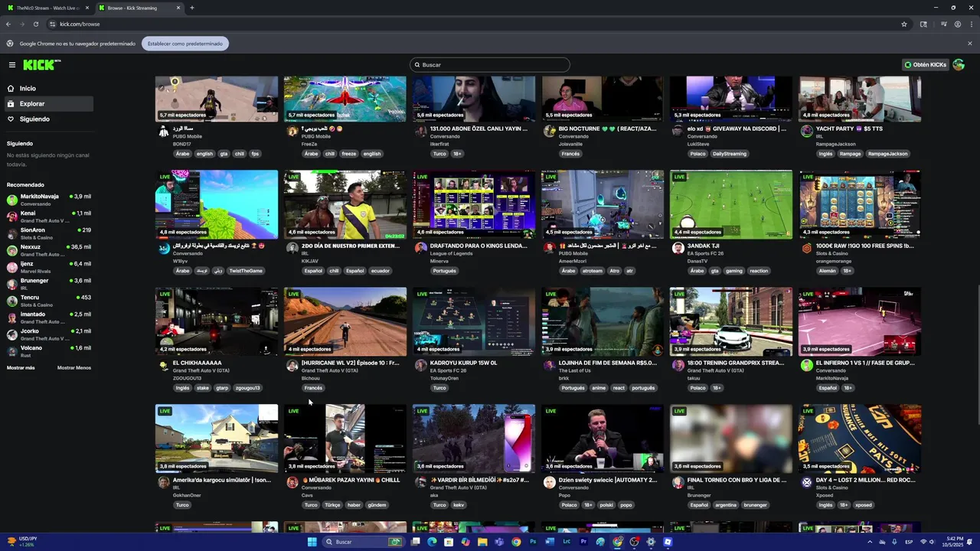Viewport: 980px width, 551px height.
Task: Open EL CHIKHAAAAAA stream thumbnail
Action: (217, 321)
